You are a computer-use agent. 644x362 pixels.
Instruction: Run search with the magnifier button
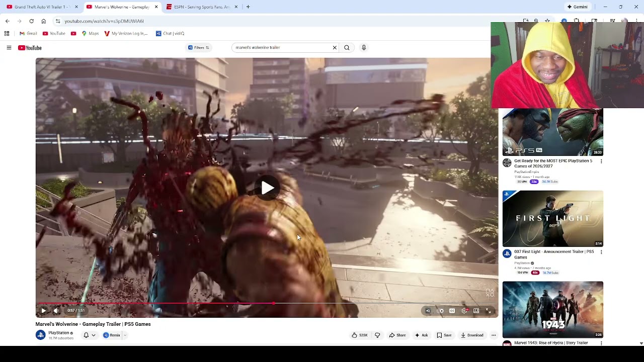[x=347, y=48]
